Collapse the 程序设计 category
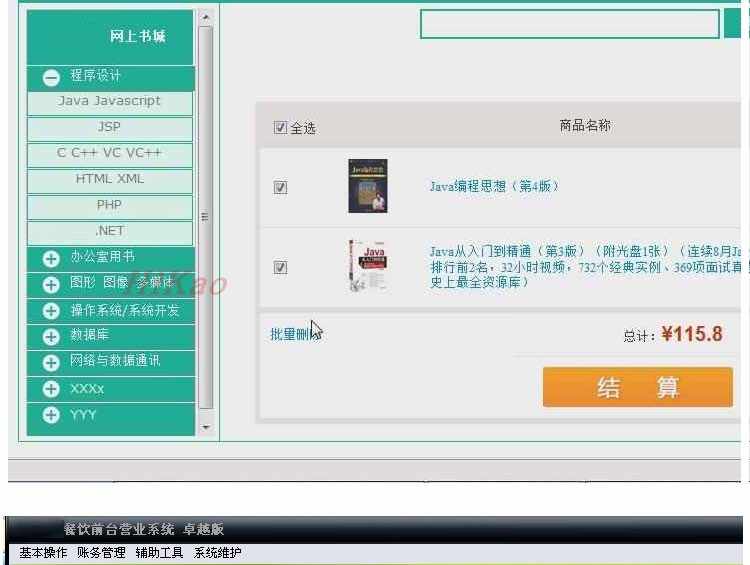750x565 pixels. click(x=51, y=78)
